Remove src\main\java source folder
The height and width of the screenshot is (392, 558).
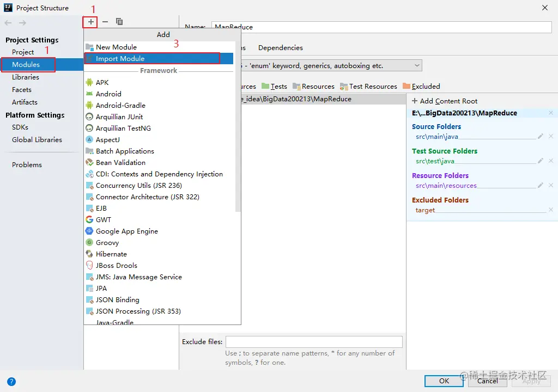(551, 136)
